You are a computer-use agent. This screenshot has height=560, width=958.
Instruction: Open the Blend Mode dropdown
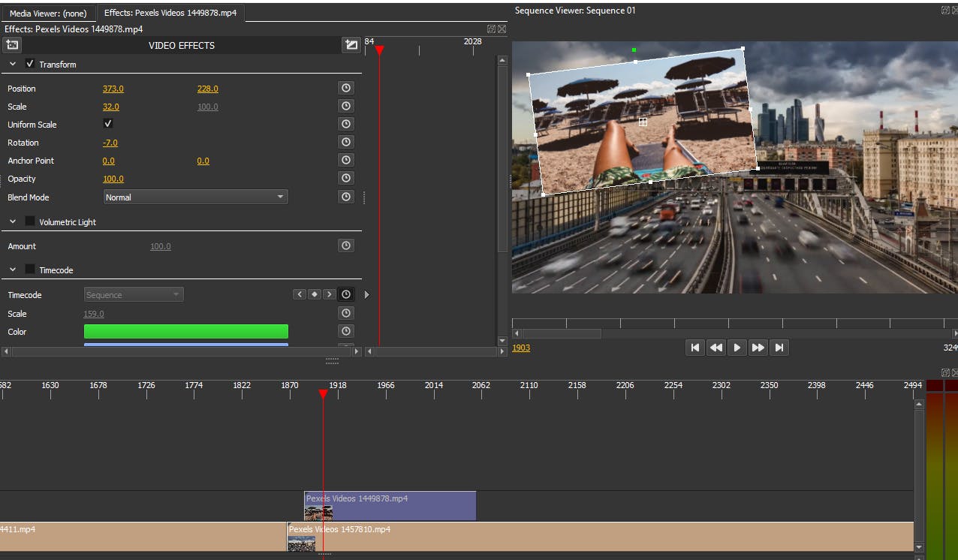tap(195, 197)
